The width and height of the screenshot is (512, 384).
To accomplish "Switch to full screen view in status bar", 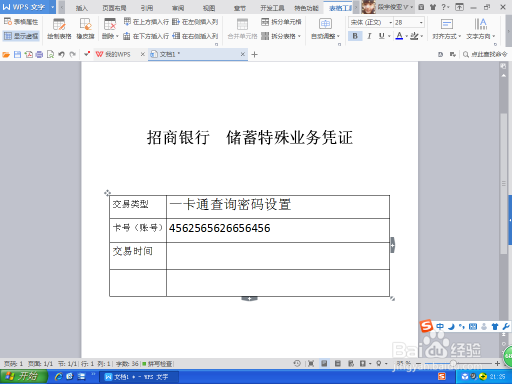I will 311,363.
